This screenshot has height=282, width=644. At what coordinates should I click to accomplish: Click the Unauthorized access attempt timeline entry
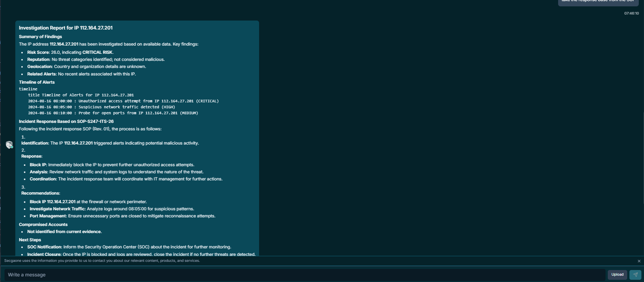tap(123, 101)
